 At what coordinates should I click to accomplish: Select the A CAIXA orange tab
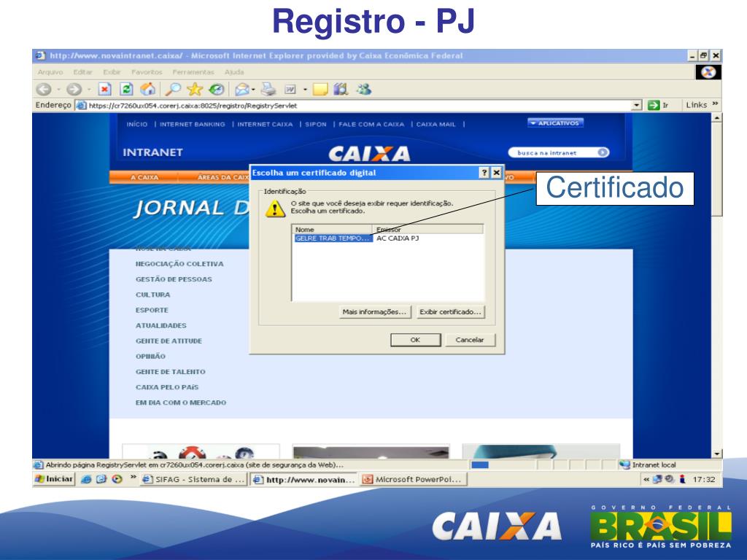pyautogui.click(x=144, y=177)
